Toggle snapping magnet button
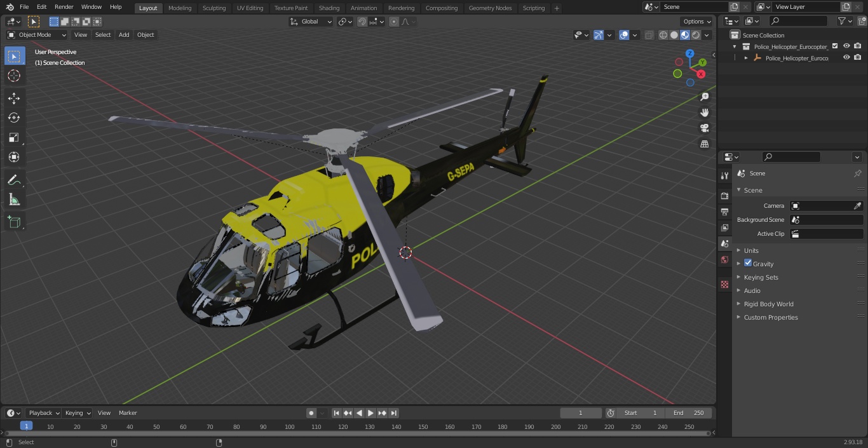868x448 pixels. click(x=362, y=22)
